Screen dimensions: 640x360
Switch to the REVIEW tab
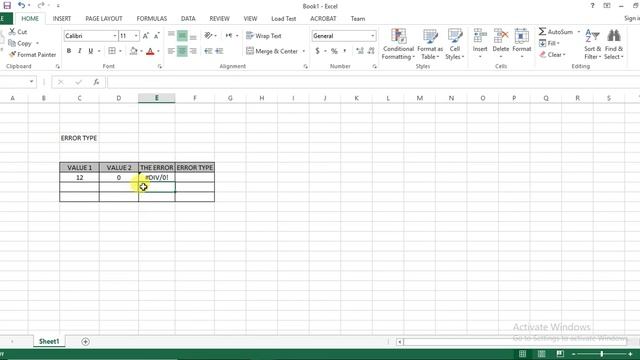220,18
